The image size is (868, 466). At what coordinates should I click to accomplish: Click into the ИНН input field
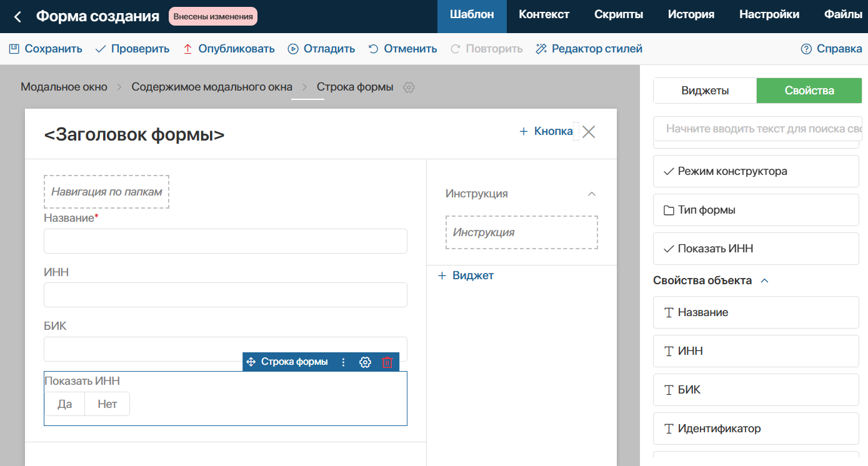226,295
